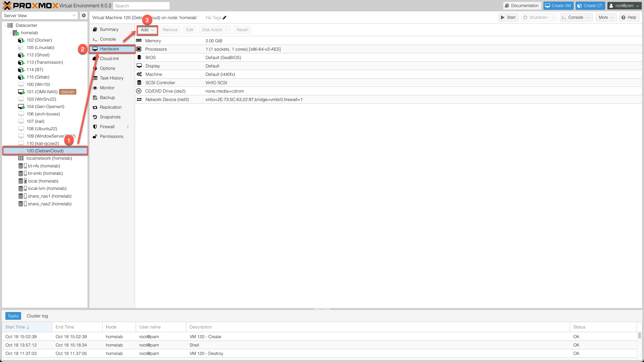Click the Remove button
The image size is (644, 362).
pos(170,30)
